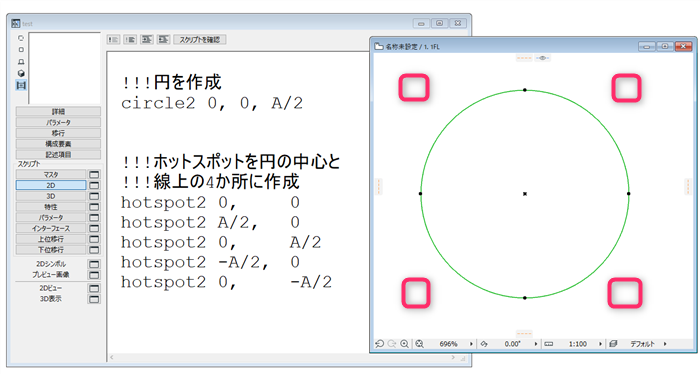Click the fit-in-window icon in 2D view
Screen dimensions: 700x374
click(x=419, y=344)
